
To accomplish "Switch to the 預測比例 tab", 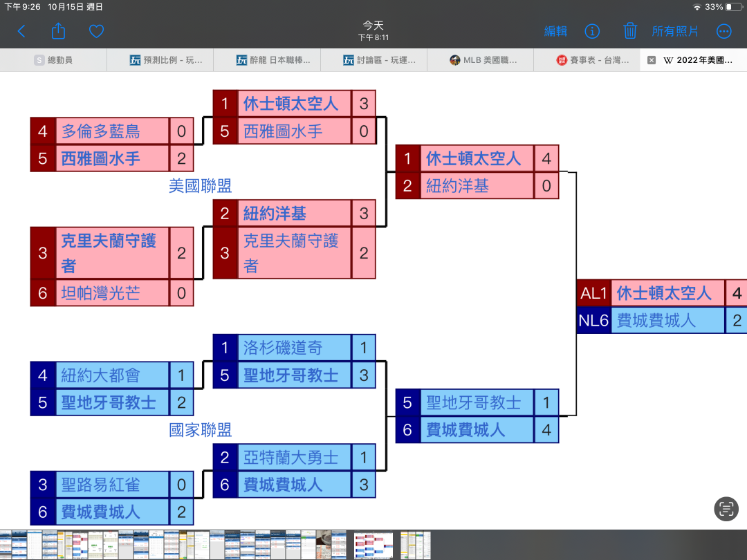I will pos(160,60).
